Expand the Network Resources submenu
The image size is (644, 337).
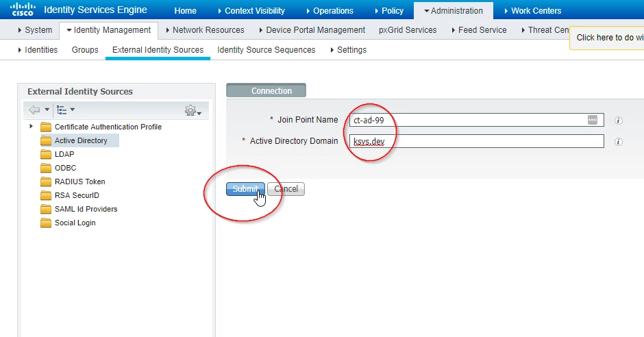[205, 30]
